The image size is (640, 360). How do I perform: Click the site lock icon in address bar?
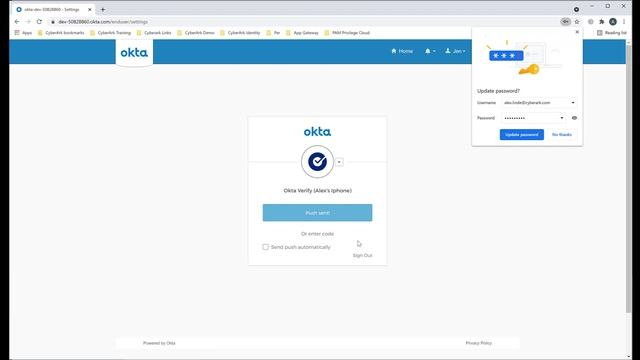(53, 22)
